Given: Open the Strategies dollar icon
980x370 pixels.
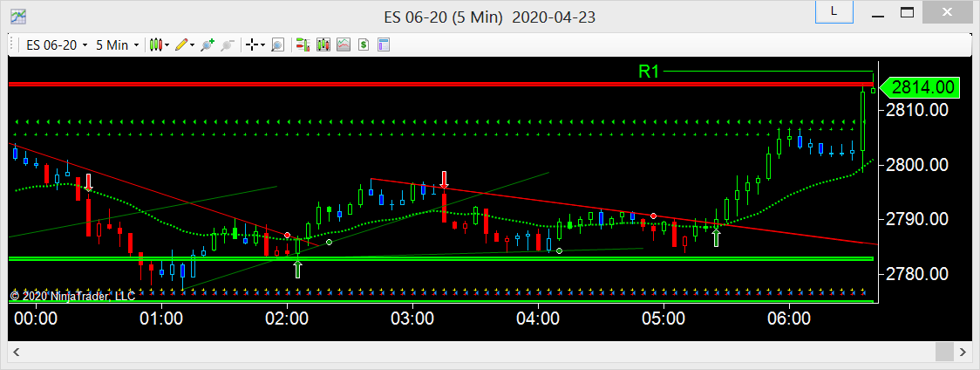Looking at the screenshot, I should [363, 45].
